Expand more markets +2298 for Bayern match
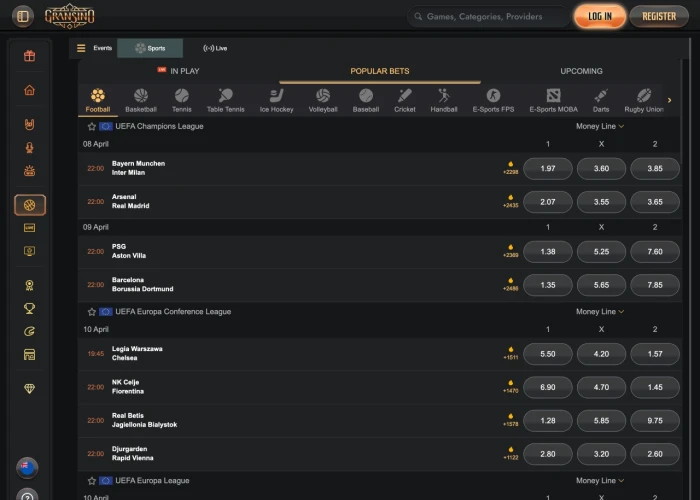The height and width of the screenshot is (500, 700). click(x=511, y=168)
